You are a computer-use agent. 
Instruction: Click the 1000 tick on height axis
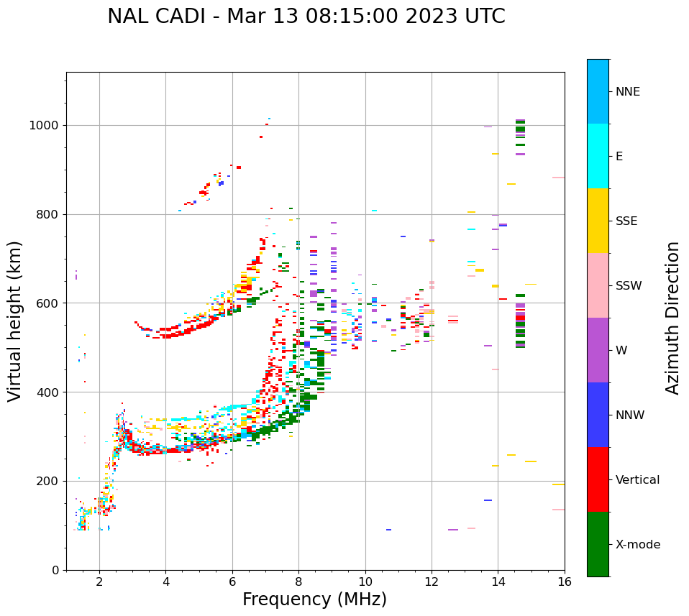[x=45, y=126]
